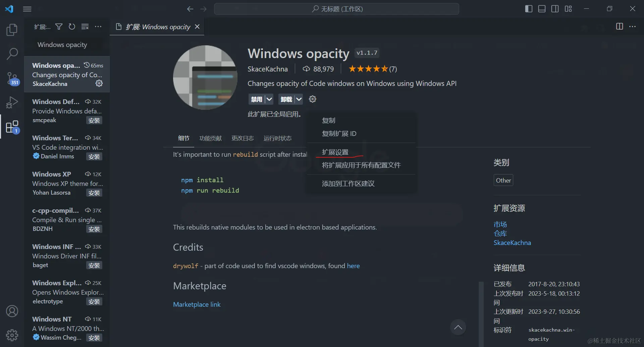Switch to the 运行时状态 tab
The image size is (644, 347).
click(277, 138)
